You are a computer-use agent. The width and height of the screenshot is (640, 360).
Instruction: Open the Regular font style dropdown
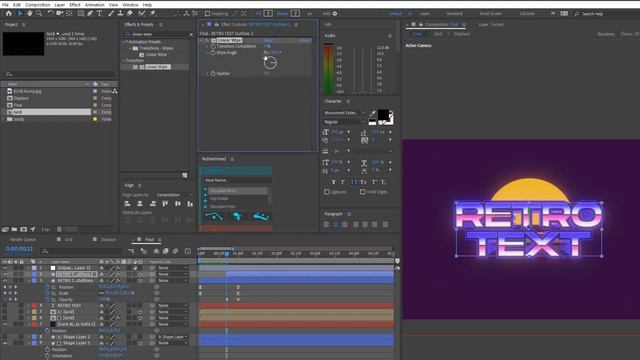tap(345, 122)
